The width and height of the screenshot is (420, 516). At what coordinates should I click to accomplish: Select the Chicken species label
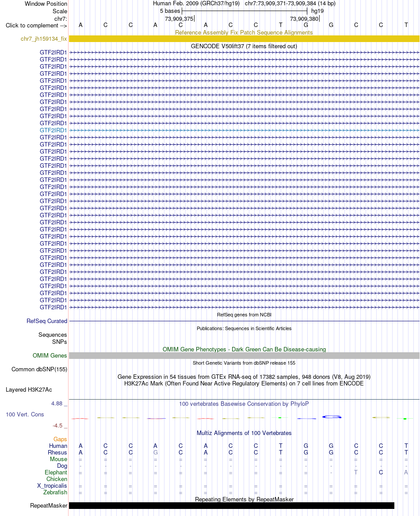pyautogui.click(x=57, y=479)
